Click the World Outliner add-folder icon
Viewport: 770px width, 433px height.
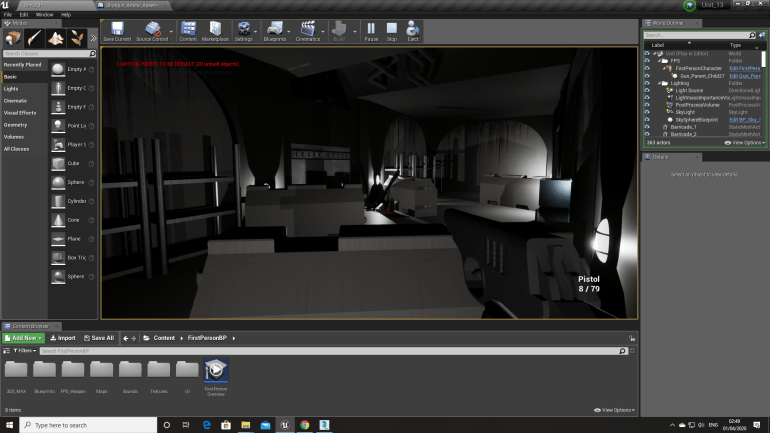pyautogui.click(x=762, y=35)
